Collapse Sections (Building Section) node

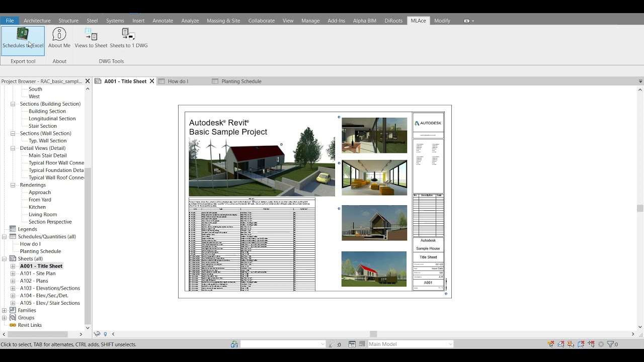(13, 104)
